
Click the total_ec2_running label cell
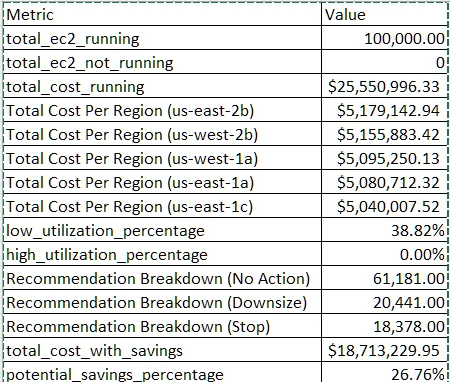(x=162, y=38)
